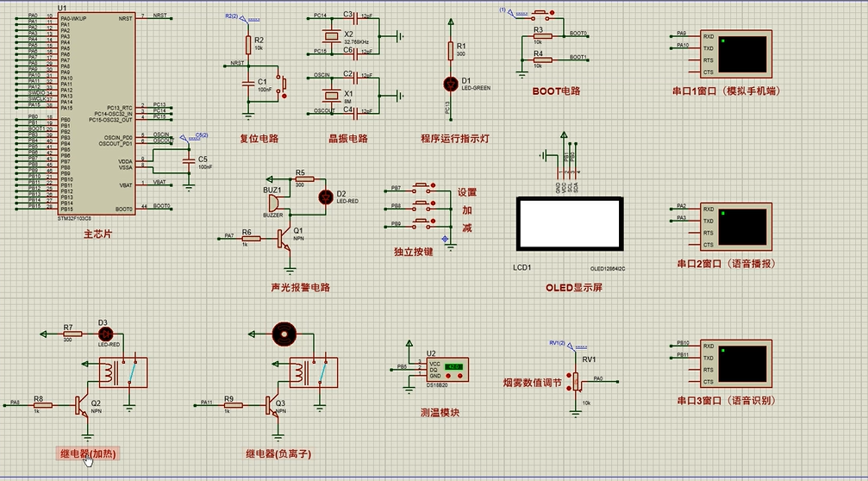Select potentiometer RV1

click(576, 382)
